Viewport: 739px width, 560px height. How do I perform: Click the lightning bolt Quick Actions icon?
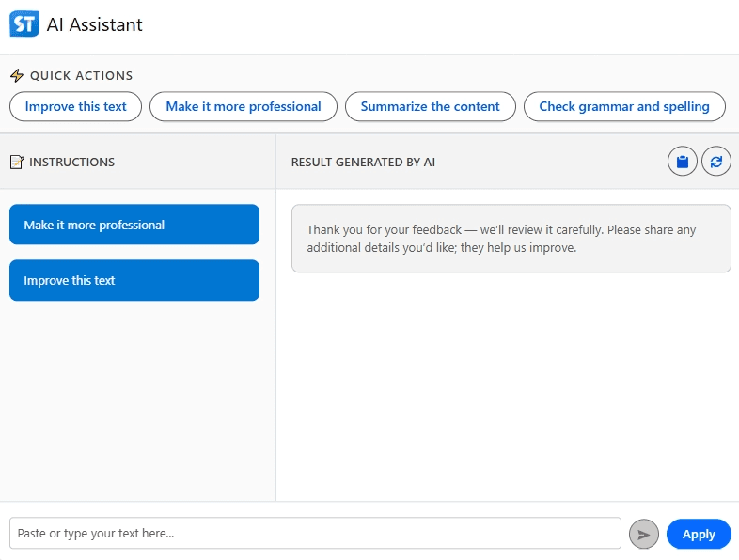(17, 76)
